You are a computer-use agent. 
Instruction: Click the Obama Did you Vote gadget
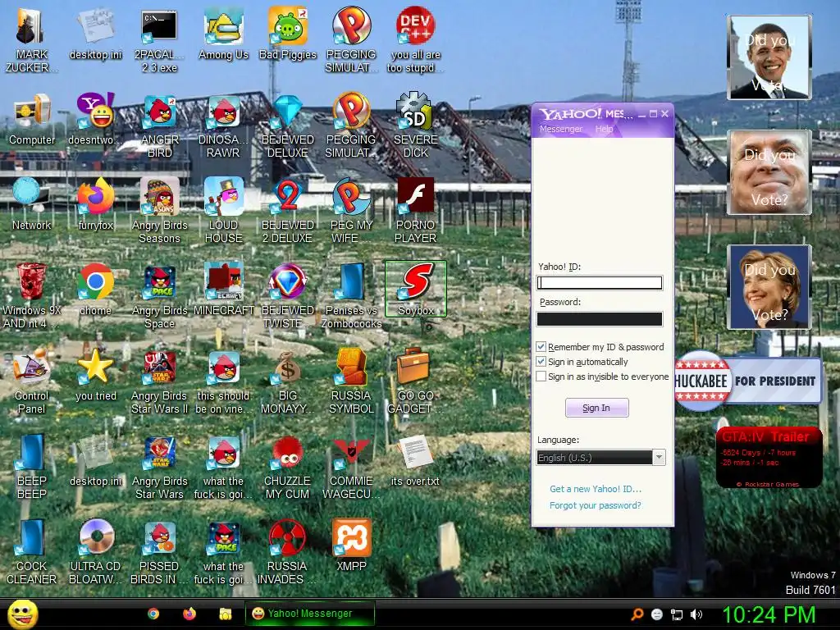(769, 57)
